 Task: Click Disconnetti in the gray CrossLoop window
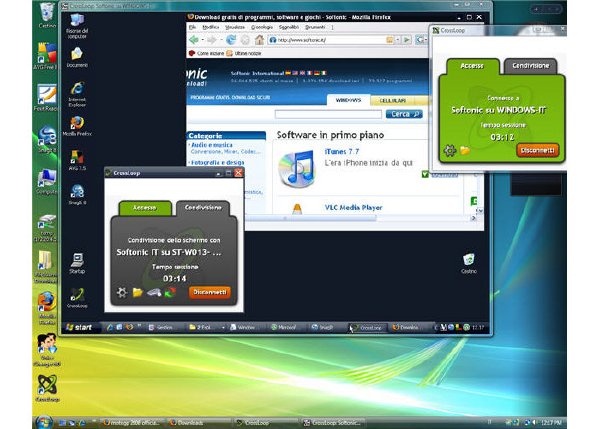coord(210,292)
